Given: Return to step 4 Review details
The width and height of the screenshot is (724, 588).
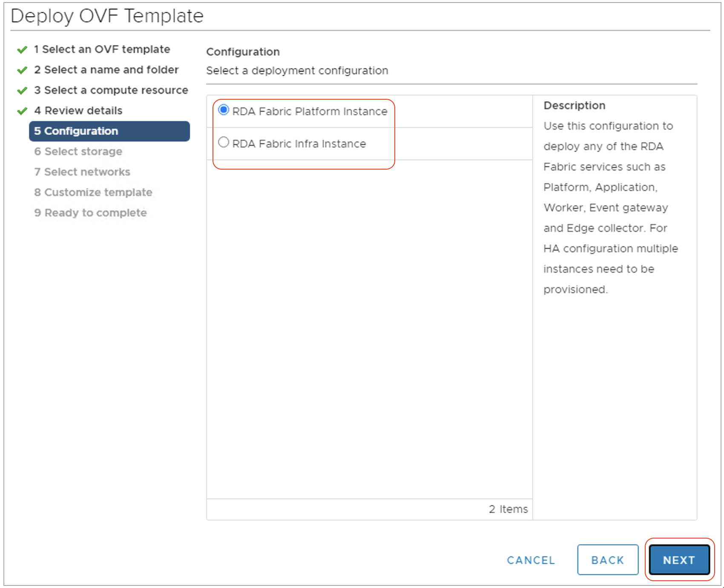Looking at the screenshot, I should tap(78, 111).
